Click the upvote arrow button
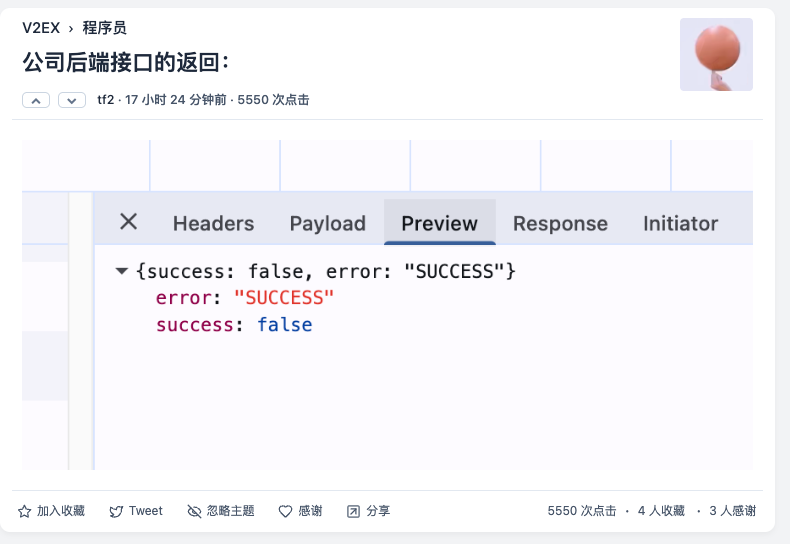This screenshot has width=790, height=544. point(36,100)
